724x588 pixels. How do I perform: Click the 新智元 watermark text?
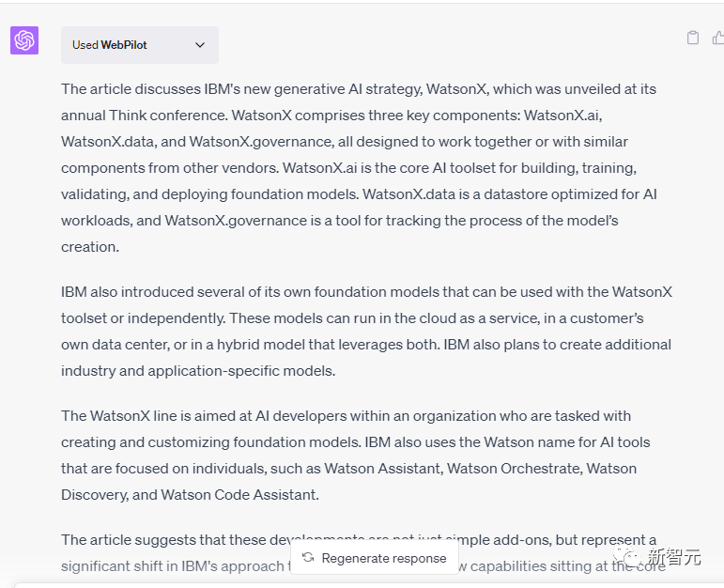tap(679, 557)
